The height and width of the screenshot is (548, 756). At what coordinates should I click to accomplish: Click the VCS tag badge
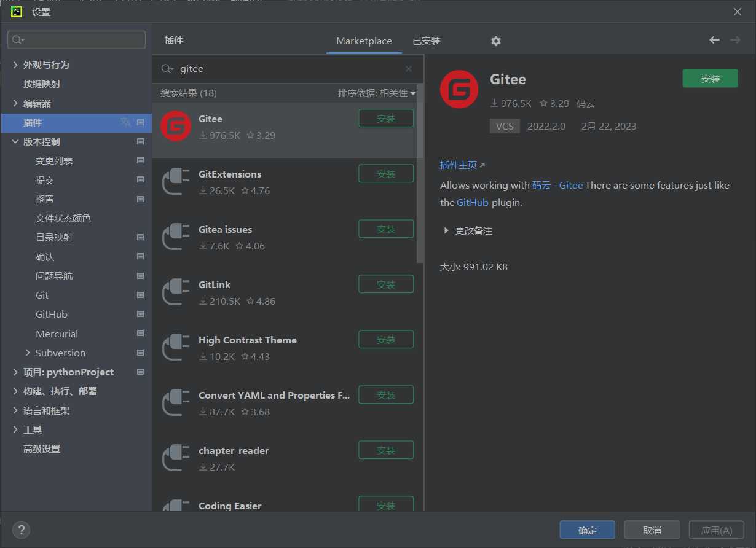[505, 126]
